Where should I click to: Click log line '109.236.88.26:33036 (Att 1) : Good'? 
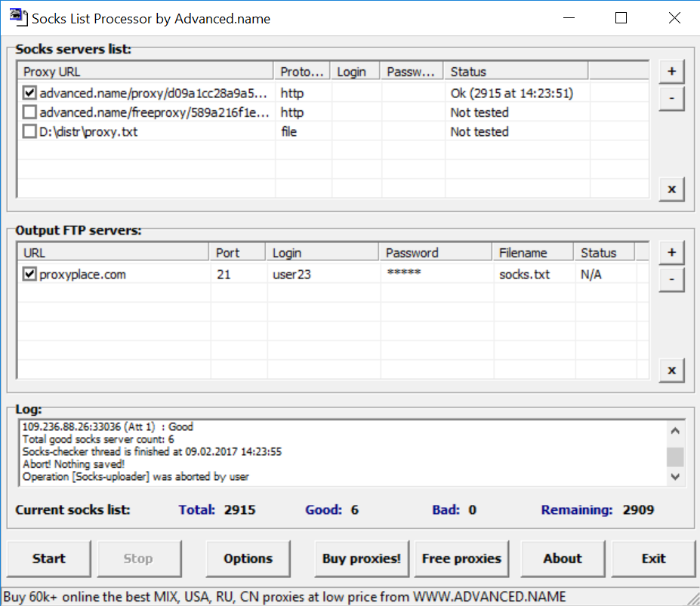[107, 426]
